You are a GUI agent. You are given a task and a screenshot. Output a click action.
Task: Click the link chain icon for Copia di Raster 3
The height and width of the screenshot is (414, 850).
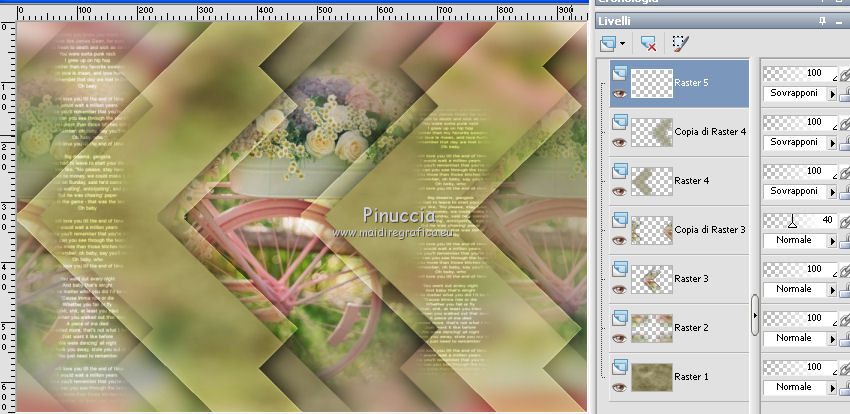[845, 222]
